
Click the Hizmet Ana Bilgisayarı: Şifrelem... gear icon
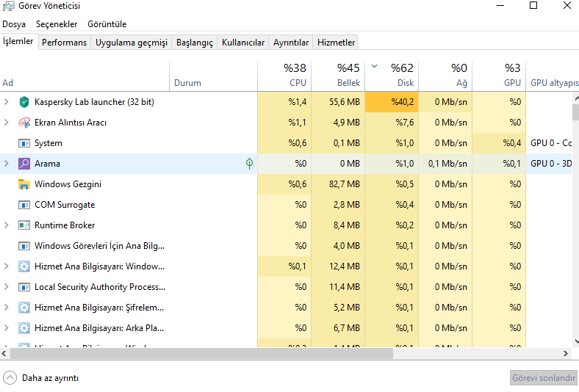click(x=24, y=307)
